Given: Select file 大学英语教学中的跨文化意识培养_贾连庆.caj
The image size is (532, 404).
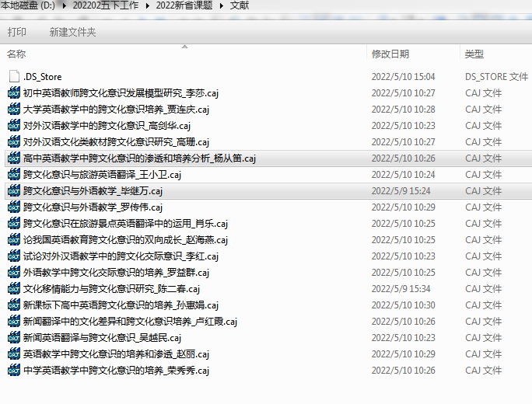Looking at the screenshot, I should tap(116, 110).
